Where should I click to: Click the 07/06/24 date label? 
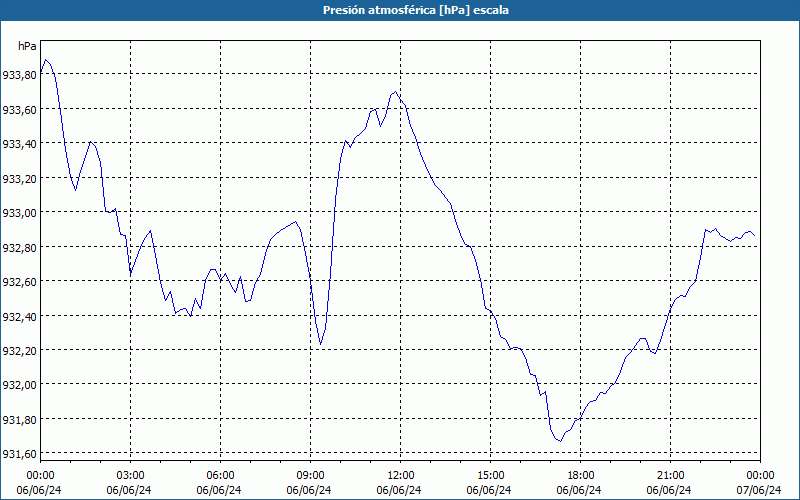[x=759, y=490]
